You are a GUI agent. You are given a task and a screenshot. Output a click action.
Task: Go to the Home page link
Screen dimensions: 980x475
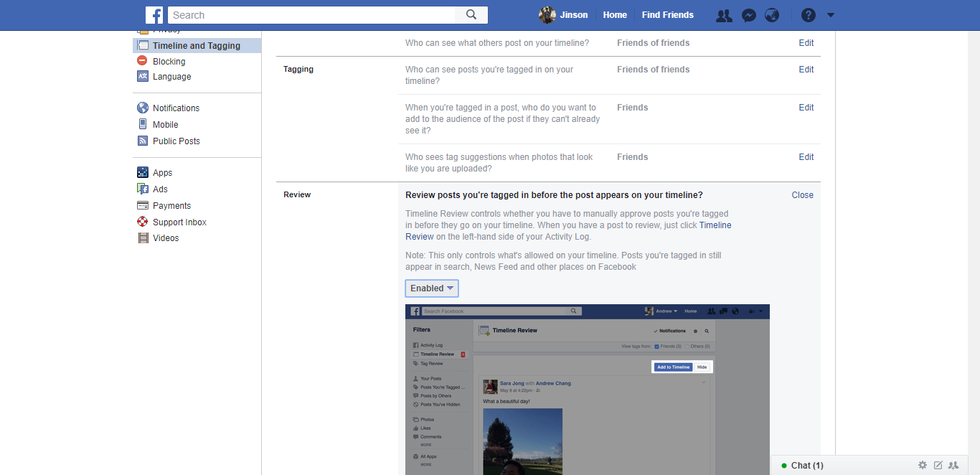[x=615, y=15]
